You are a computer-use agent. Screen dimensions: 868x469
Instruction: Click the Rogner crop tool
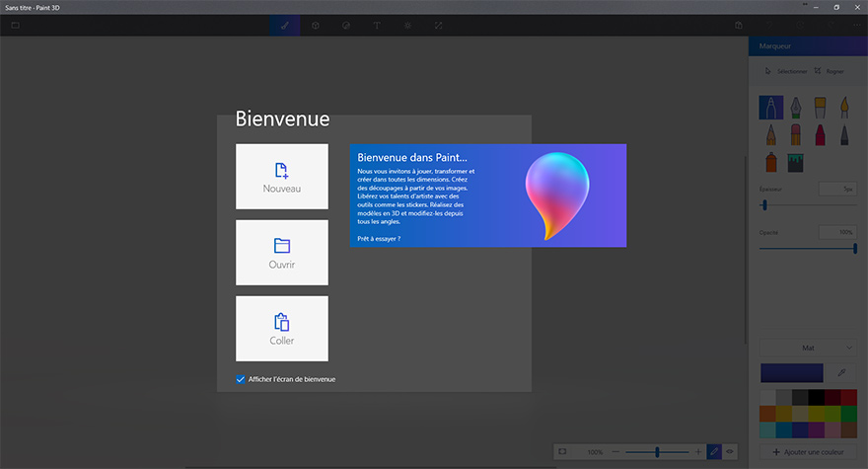point(829,71)
